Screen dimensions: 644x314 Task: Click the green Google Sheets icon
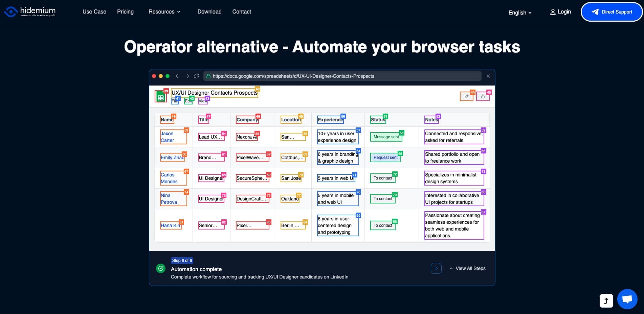click(161, 97)
